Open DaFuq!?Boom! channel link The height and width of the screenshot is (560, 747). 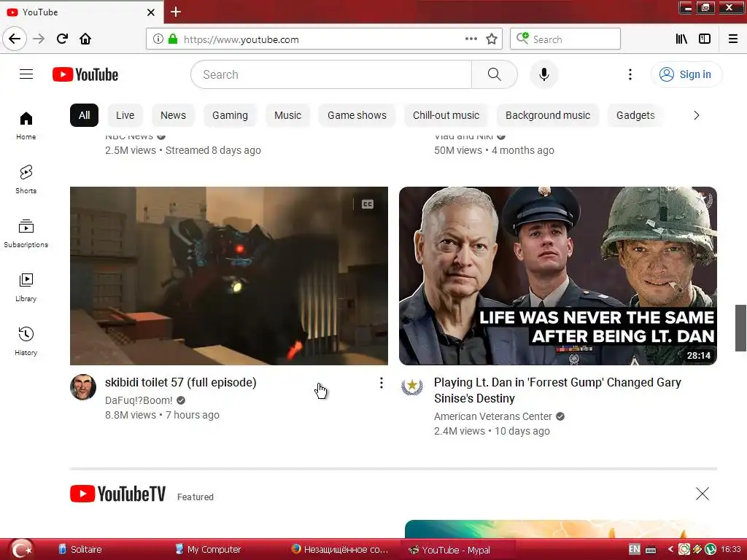tap(139, 400)
